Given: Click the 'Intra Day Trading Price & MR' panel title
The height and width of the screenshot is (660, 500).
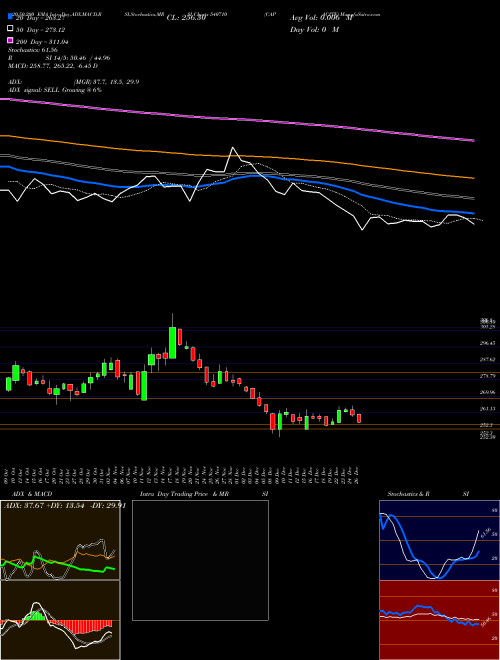Looking at the screenshot, I should [184, 494].
